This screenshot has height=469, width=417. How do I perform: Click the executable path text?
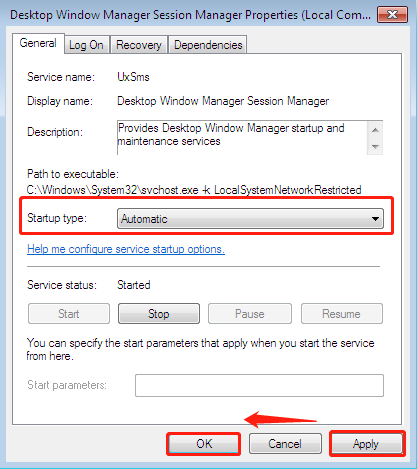click(x=194, y=190)
